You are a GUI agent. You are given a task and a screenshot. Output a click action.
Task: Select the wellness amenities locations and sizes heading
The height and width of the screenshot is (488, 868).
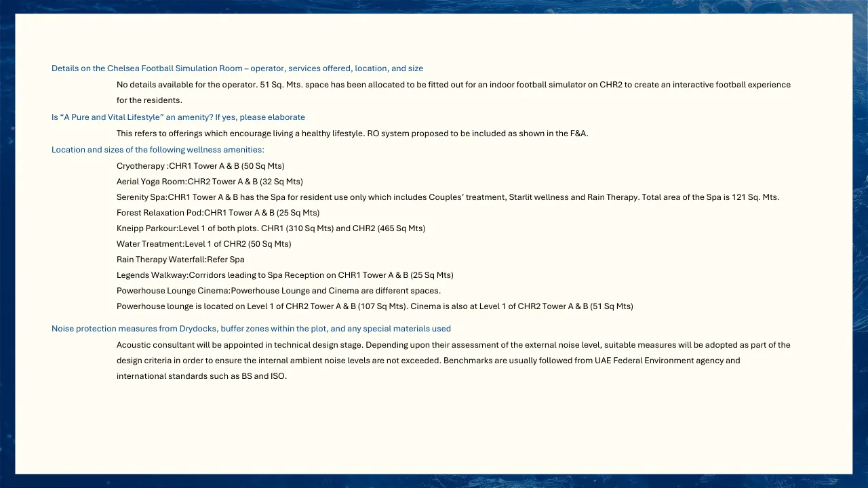pos(158,150)
